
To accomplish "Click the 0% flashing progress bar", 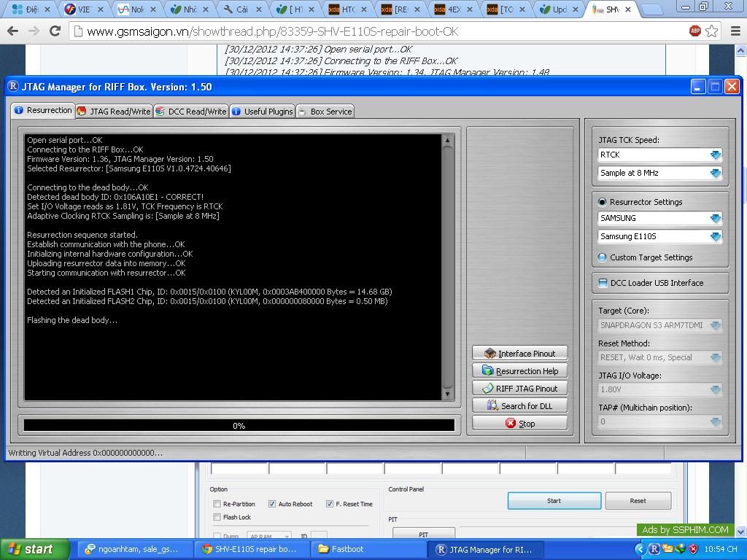I will coord(239,425).
